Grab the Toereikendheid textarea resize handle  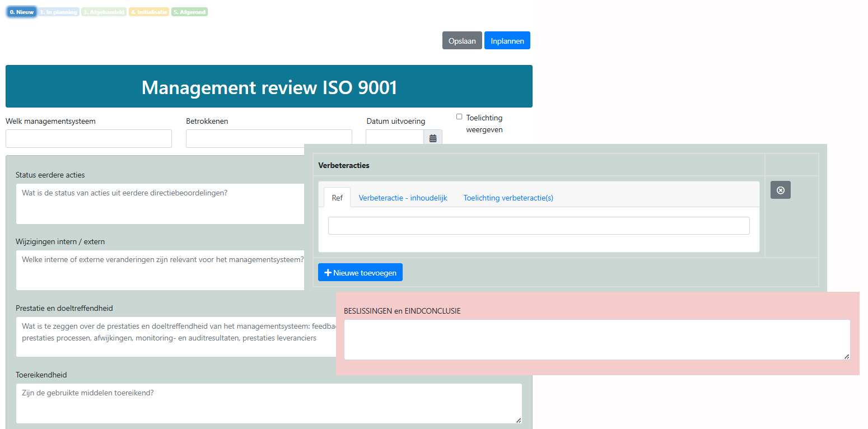[x=519, y=420]
